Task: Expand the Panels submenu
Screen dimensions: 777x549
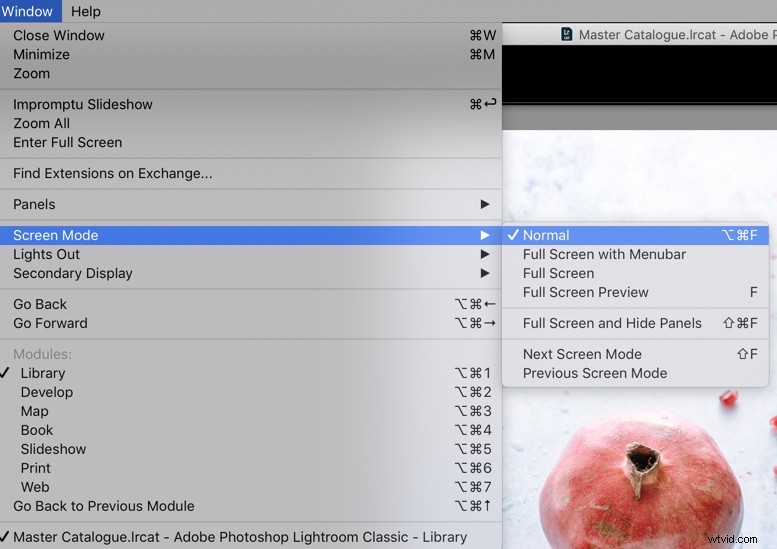Action: pos(251,204)
